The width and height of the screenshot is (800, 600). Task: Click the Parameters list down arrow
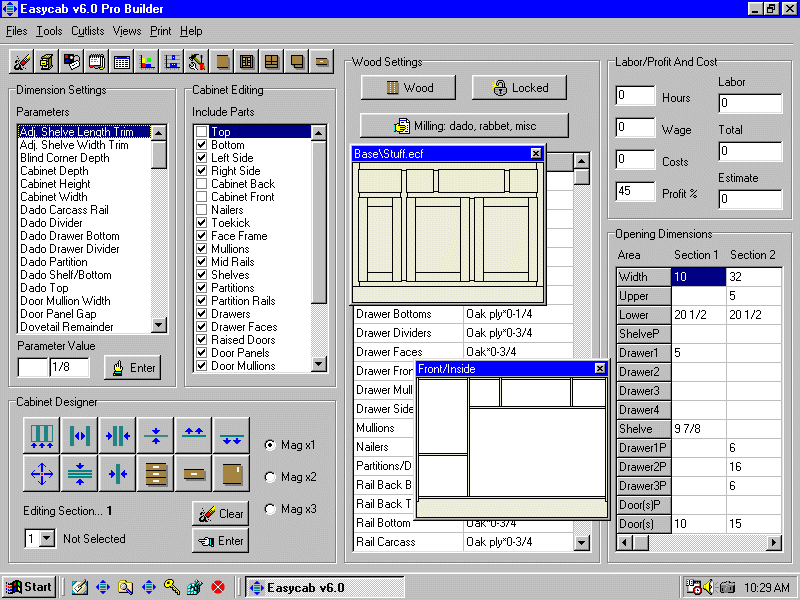[x=159, y=325]
